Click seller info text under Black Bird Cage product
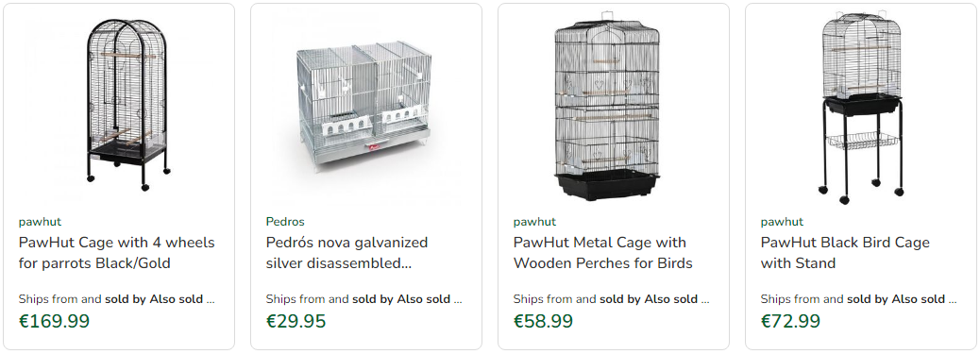Image resolution: width=980 pixels, height=354 pixels. point(859,299)
